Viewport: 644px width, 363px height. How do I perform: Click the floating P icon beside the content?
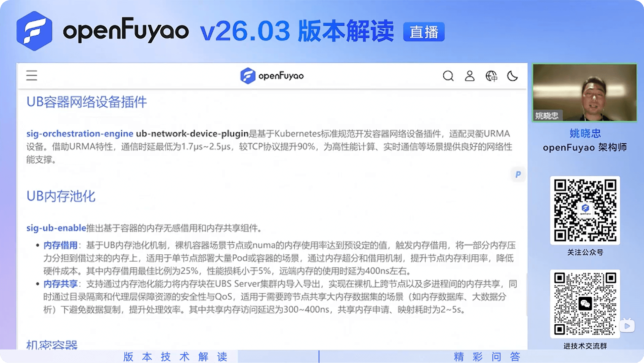518,174
